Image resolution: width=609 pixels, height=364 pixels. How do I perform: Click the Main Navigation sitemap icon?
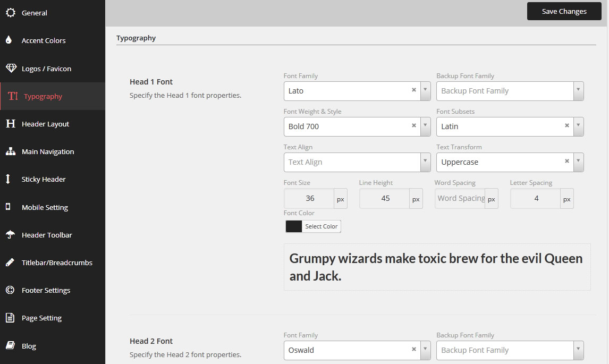tap(10, 151)
